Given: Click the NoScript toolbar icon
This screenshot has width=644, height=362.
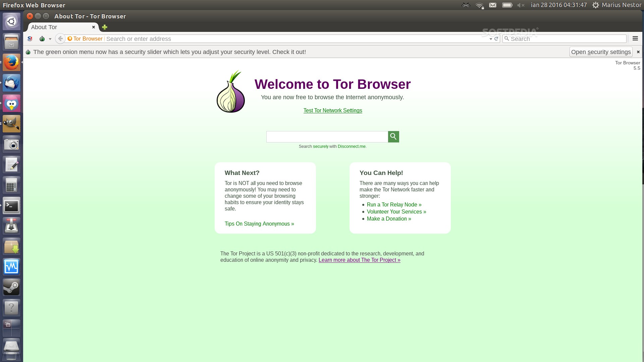Looking at the screenshot, I should point(30,39).
